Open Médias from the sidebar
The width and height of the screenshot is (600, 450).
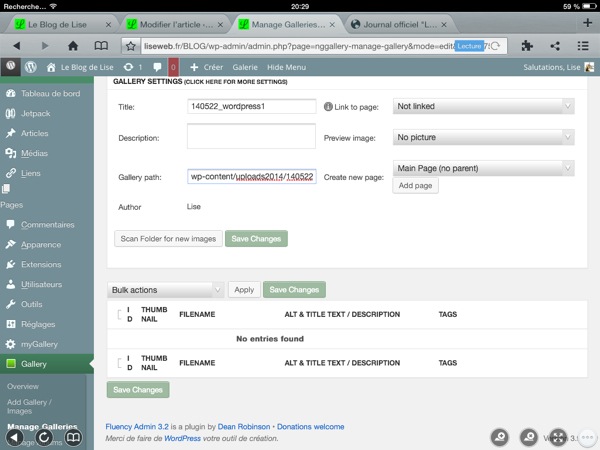pos(32,153)
